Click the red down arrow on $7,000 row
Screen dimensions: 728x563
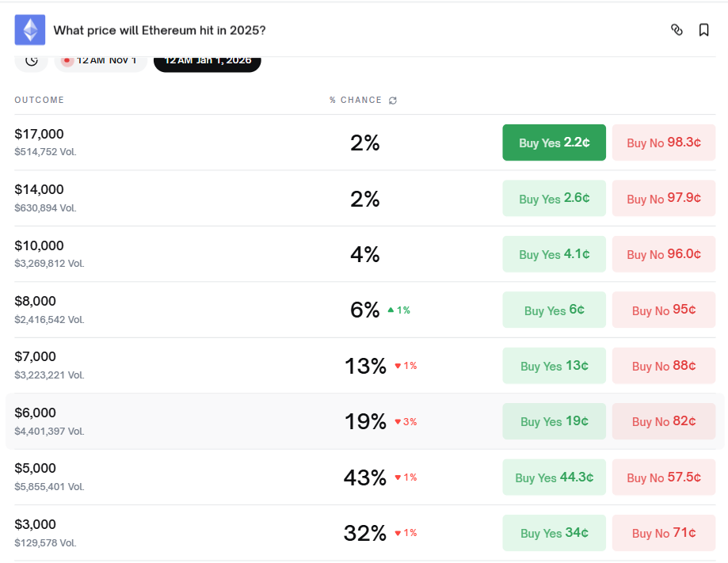(397, 366)
